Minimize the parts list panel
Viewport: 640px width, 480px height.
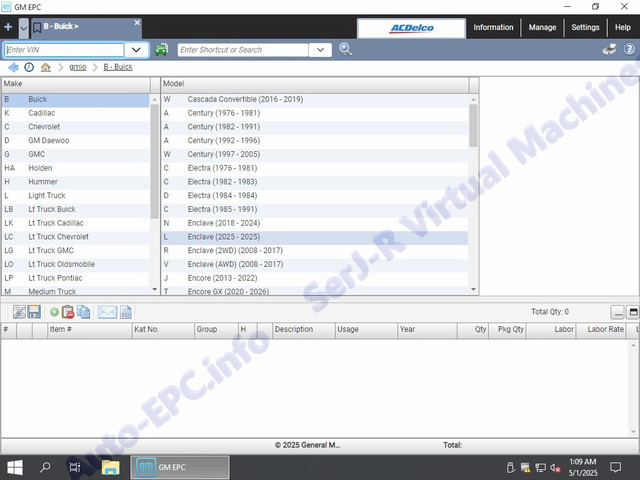coord(618,312)
